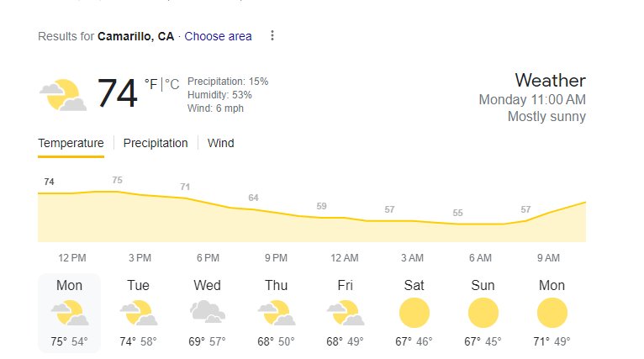Select Tuesday's partly cloudy forecast icon
Viewport: 644px width, 359px height.
click(x=139, y=313)
